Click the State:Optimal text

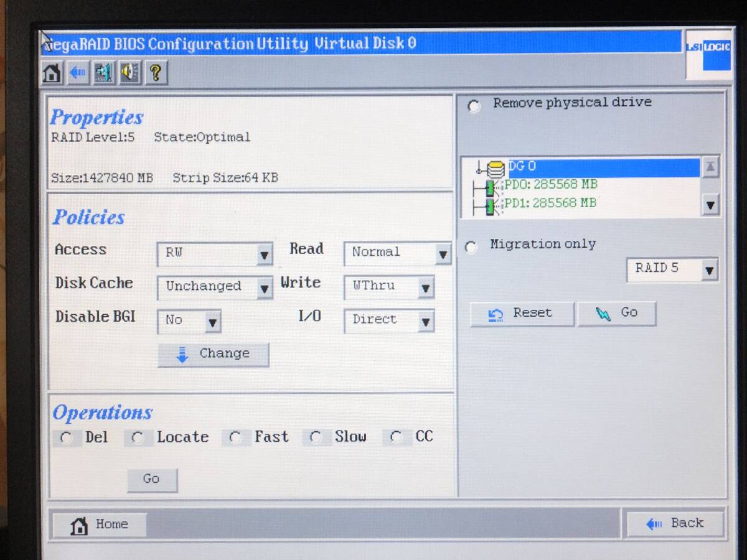click(x=202, y=138)
